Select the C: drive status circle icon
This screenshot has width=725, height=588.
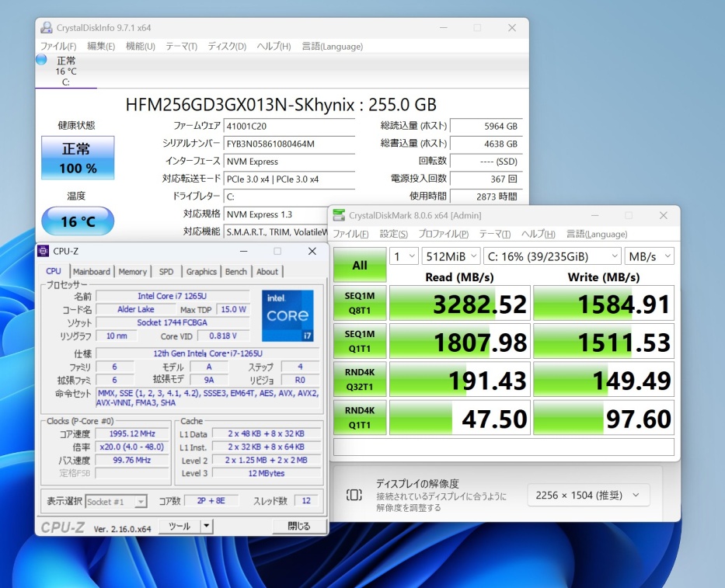[41, 59]
